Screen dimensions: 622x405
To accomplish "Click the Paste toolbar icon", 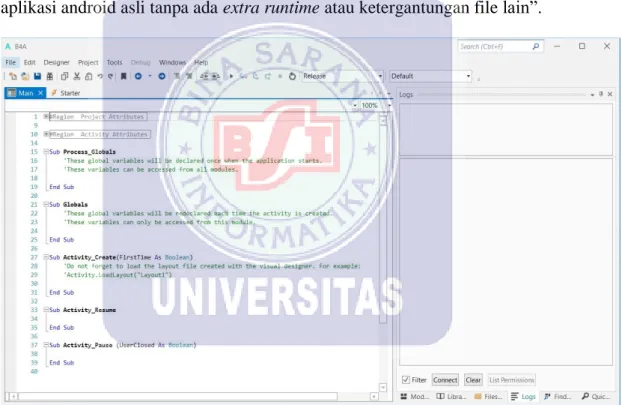I will (88, 76).
